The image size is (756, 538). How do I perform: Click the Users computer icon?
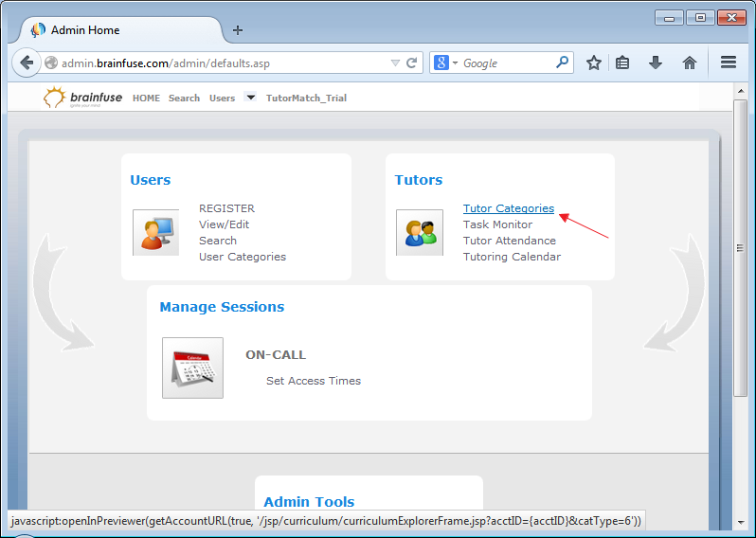coord(155,232)
